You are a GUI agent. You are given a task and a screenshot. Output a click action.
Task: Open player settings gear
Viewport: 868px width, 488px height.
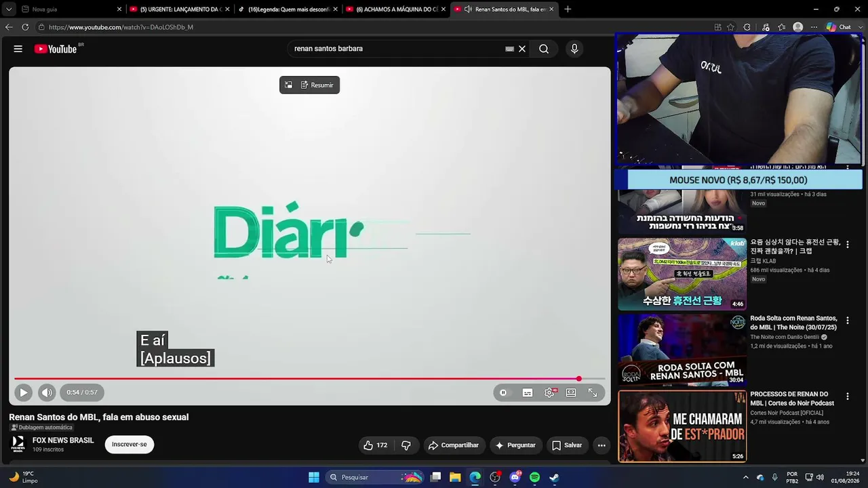point(549,392)
